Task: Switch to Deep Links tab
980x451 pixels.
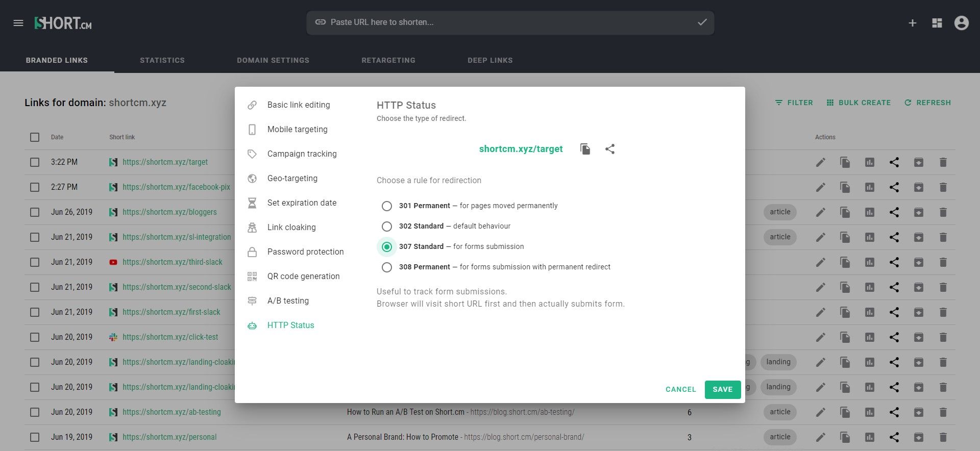Action: [x=490, y=60]
